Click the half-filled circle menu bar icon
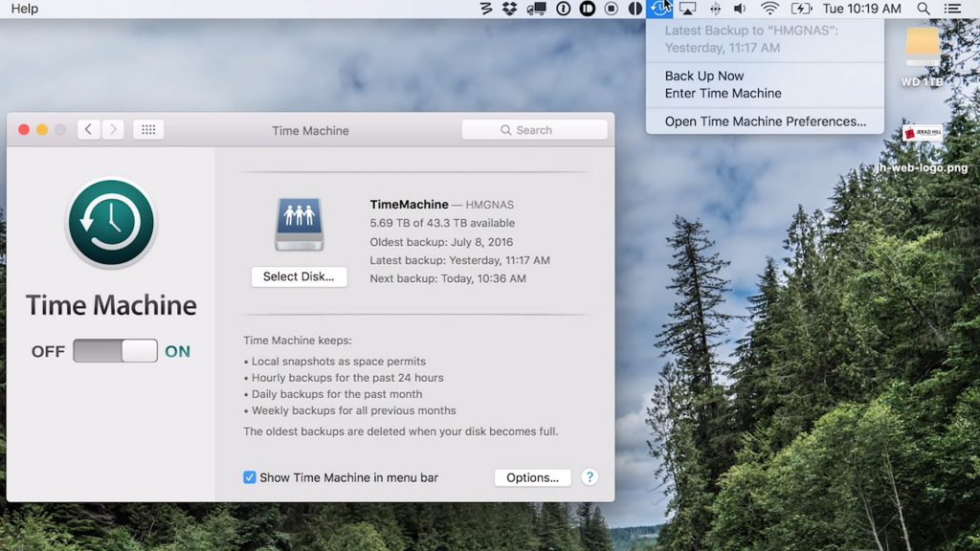 coord(635,9)
